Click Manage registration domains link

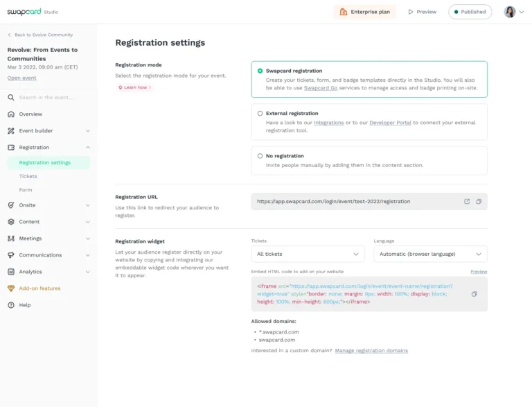tap(371, 351)
